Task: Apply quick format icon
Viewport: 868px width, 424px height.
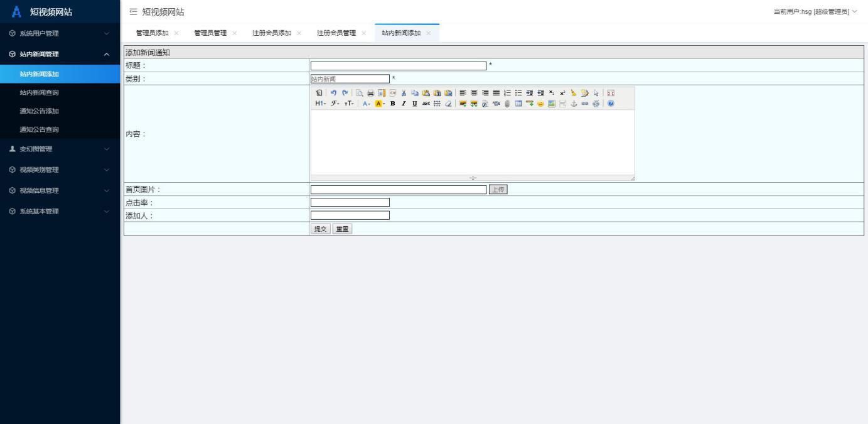Action: click(584, 93)
